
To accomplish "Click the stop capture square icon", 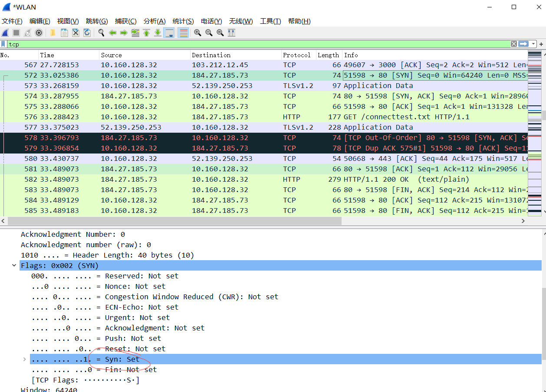I will point(16,33).
